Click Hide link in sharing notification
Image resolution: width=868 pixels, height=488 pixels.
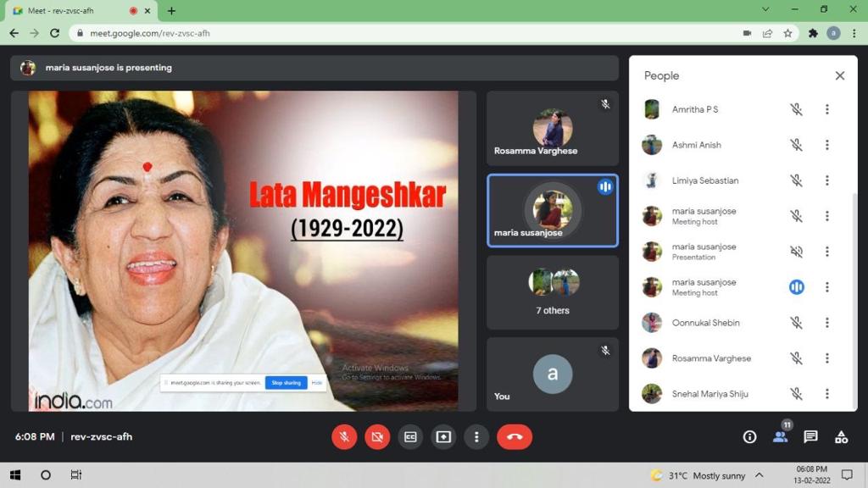click(316, 383)
